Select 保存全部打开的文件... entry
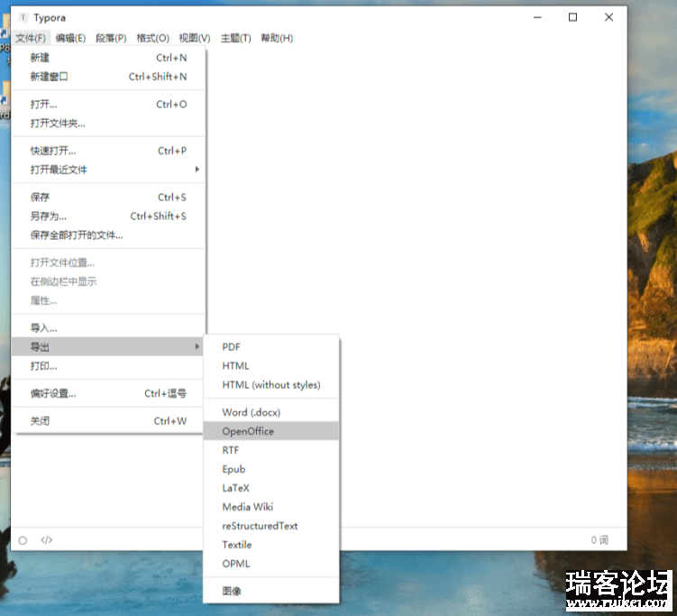The height and width of the screenshot is (616, 677). coord(108,235)
